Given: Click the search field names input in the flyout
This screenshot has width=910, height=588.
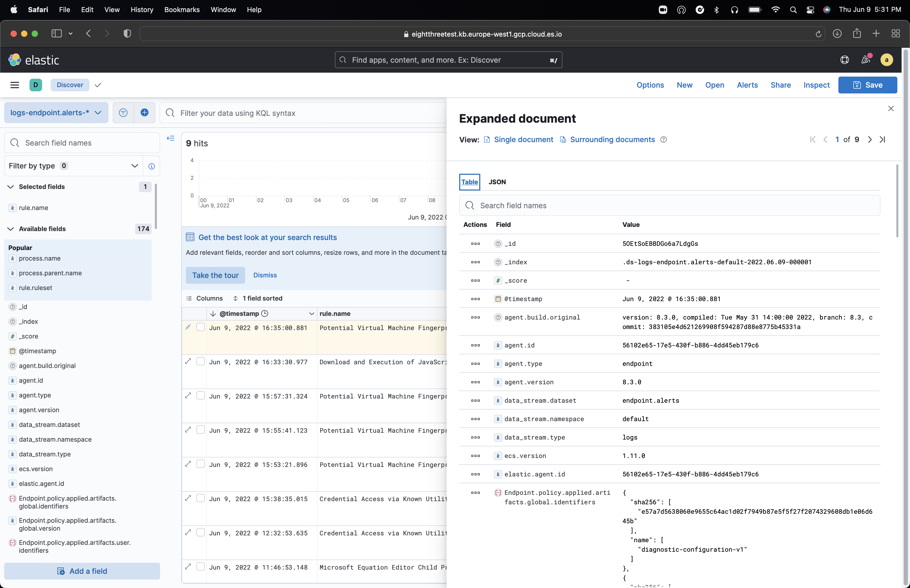Looking at the screenshot, I should pyautogui.click(x=669, y=205).
